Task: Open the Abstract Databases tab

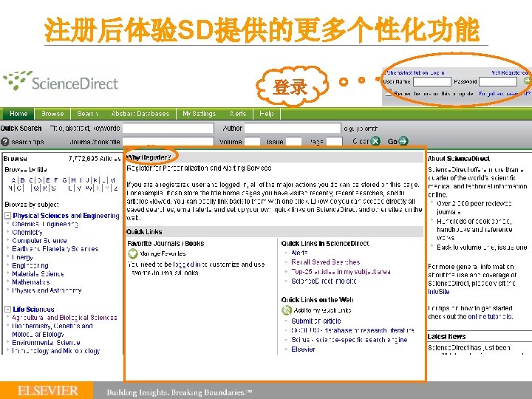Action: (x=140, y=114)
